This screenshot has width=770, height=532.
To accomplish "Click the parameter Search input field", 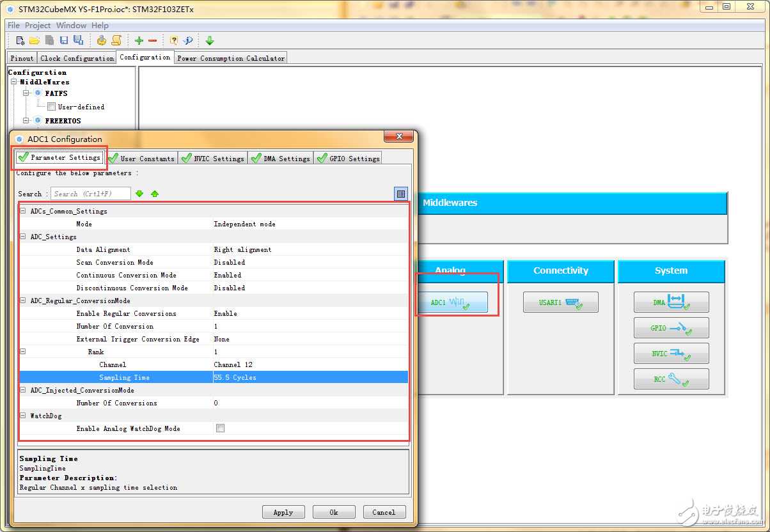I will [90, 194].
